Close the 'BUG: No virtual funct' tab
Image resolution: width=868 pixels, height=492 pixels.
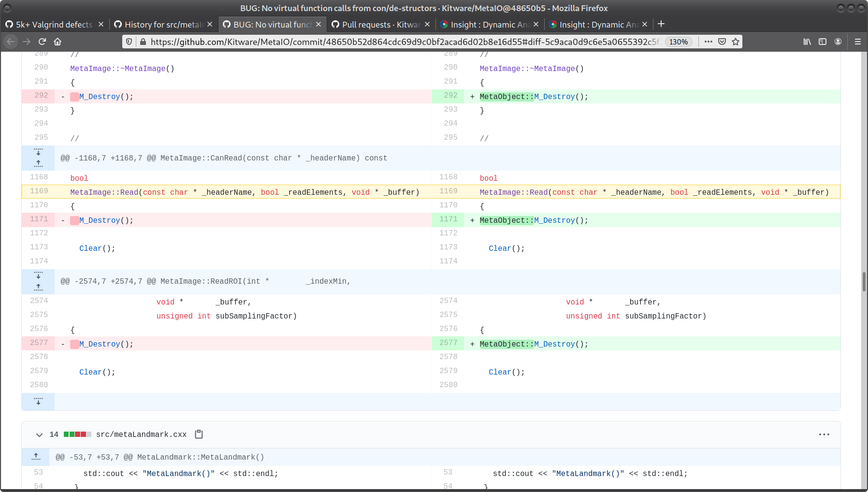click(x=318, y=24)
